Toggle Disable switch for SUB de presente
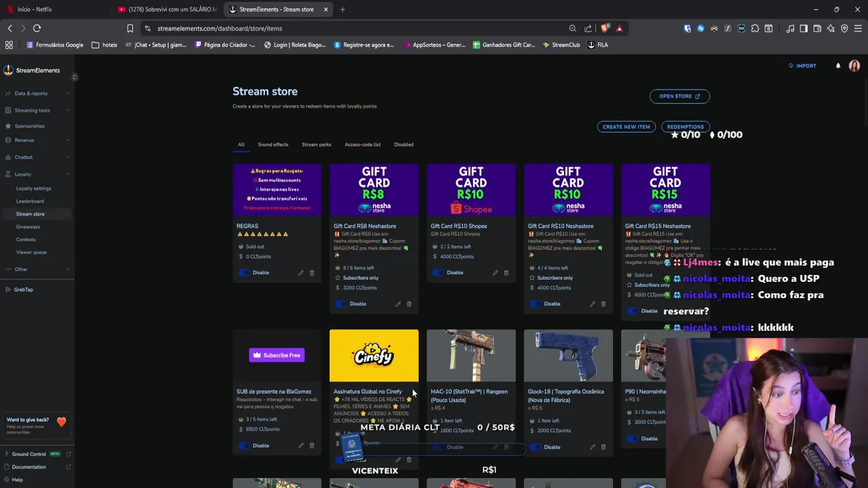The image size is (868, 488). tap(245, 445)
